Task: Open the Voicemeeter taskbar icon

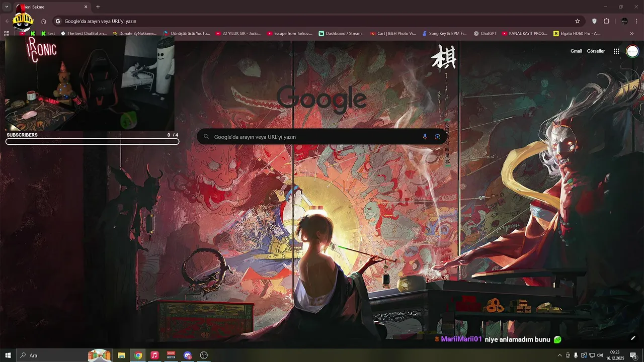Action: (171, 355)
